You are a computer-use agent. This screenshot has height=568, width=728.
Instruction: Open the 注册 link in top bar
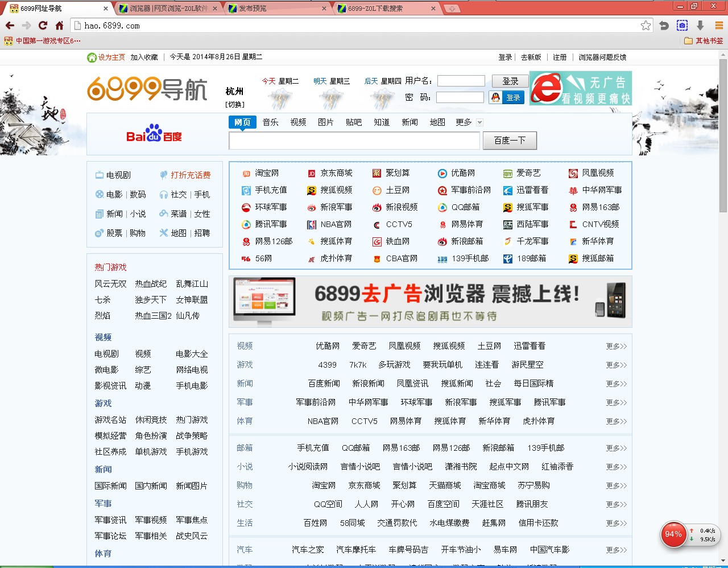pyautogui.click(x=560, y=57)
